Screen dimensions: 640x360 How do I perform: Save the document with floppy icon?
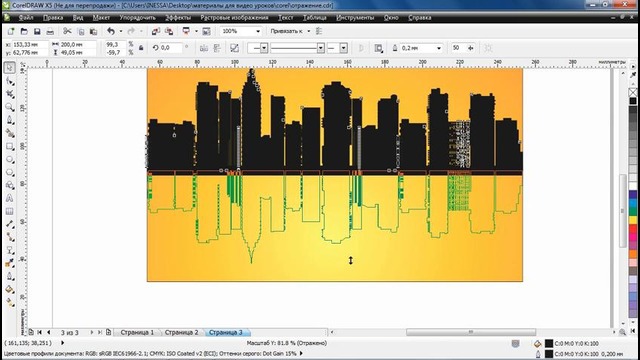click(37, 31)
